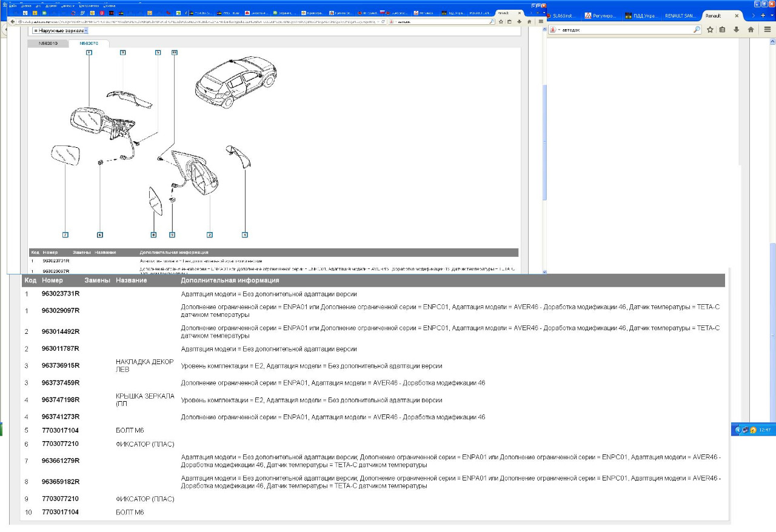This screenshot has width=776, height=532.
Task: Click the system tray clock showing 12:47
Action: click(x=764, y=430)
